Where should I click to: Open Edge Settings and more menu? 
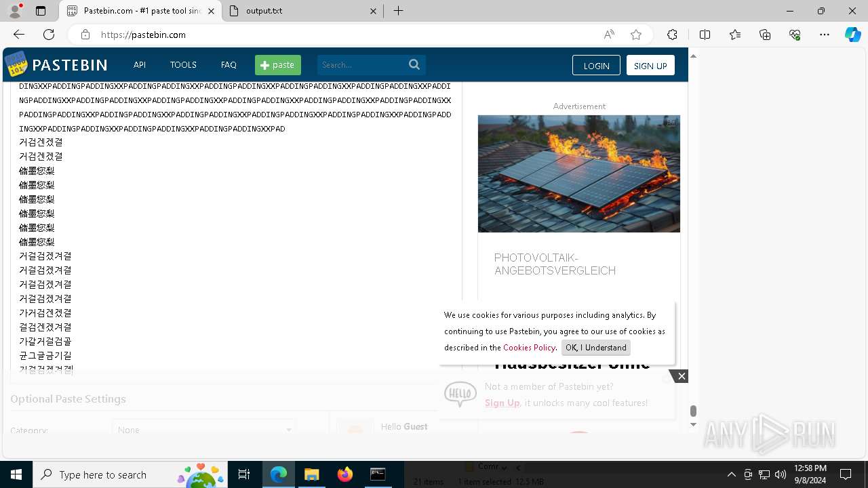click(x=825, y=35)
